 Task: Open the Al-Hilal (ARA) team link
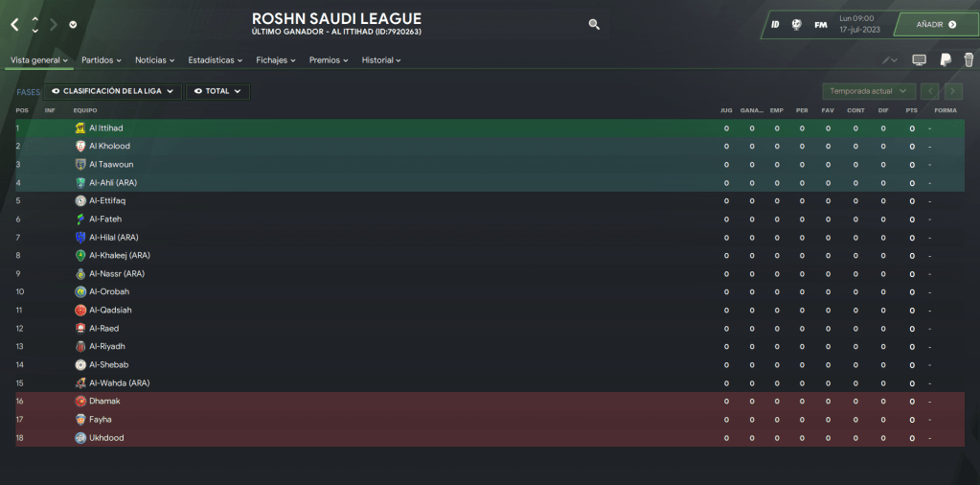pos(113,238)
